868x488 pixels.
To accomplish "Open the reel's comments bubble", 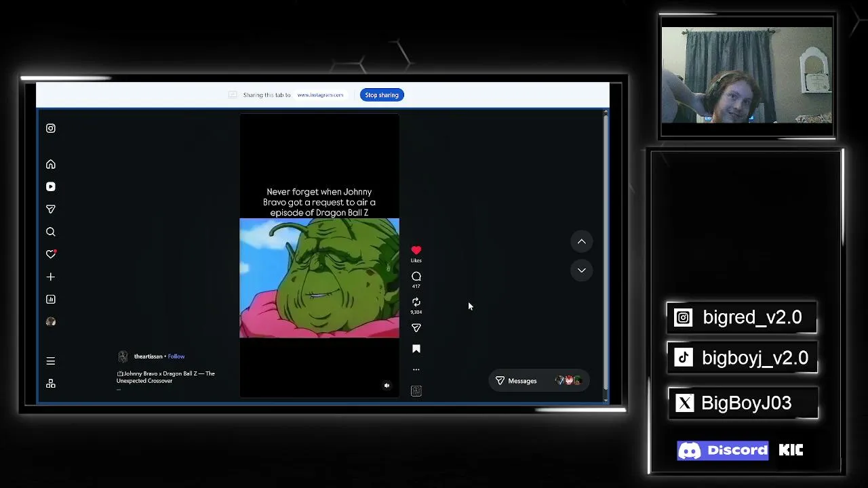I will coord(416,276).
